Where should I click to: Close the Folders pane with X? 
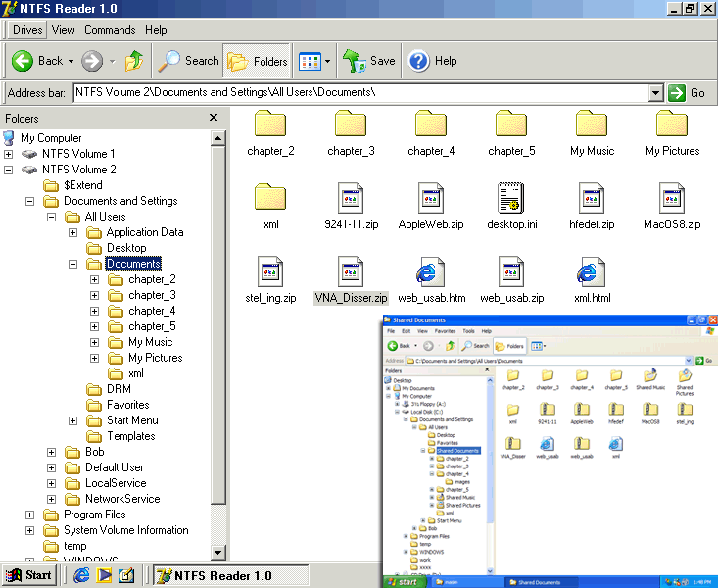214,118
